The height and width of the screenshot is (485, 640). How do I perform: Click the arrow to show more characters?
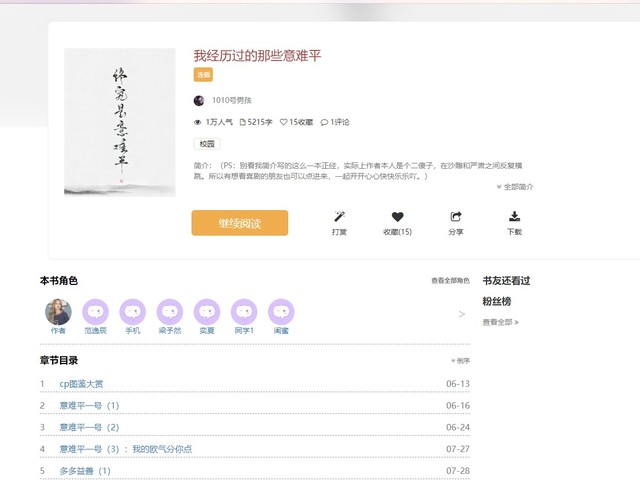pyautogui.click(x=461, y=314)
